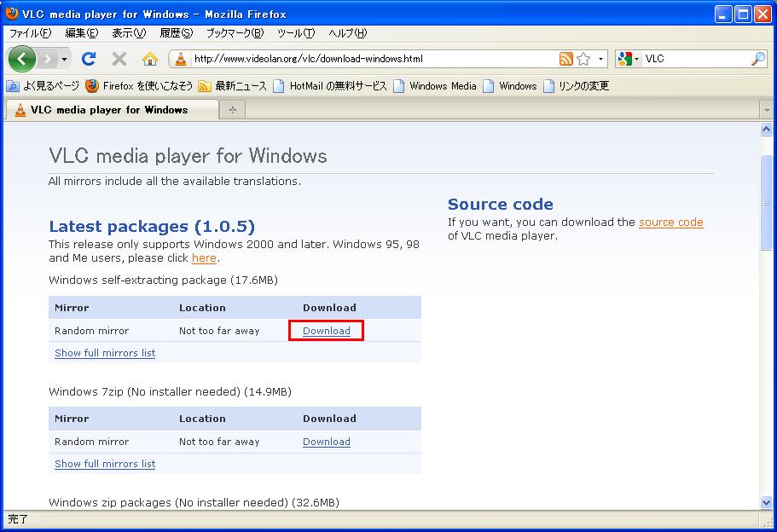
Task: Click the URL address field
Action: pos(374,59)
